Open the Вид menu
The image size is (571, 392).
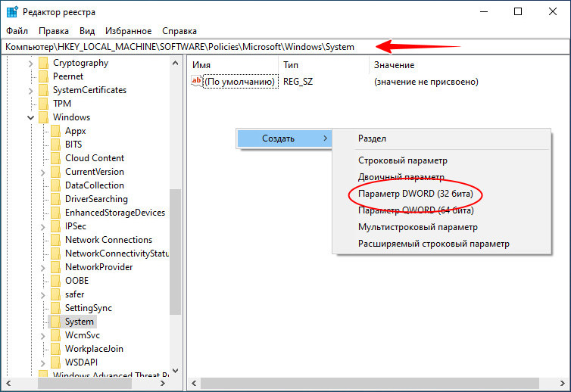87,31
